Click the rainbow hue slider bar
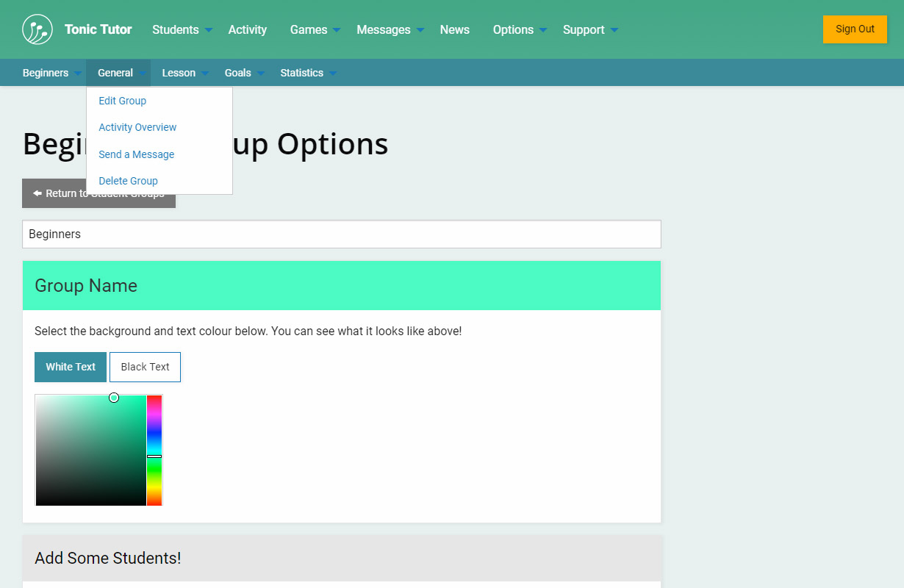Viewport: 904px width, 588px height. (x=154, y=450)
